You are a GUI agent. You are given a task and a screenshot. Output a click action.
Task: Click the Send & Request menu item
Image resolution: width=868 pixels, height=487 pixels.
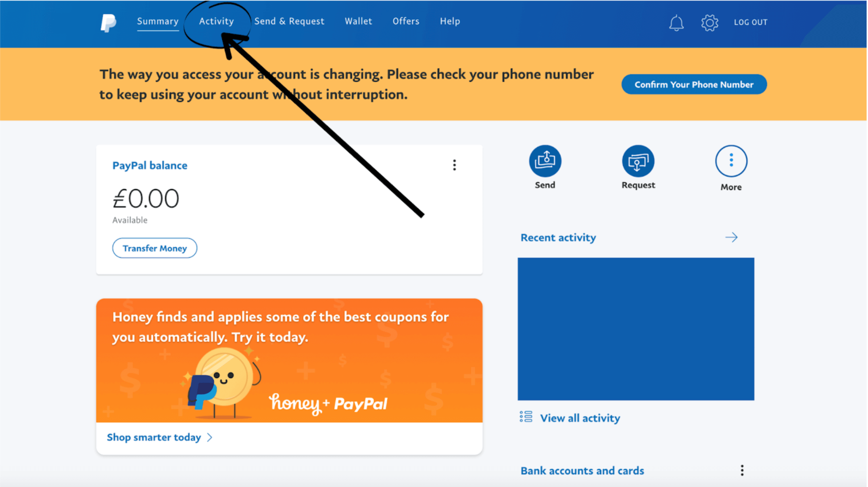[289, 21]
